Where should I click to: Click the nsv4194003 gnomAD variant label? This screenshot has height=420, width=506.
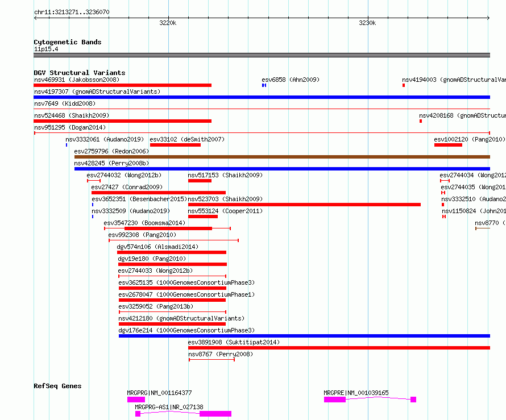(454, 80)
